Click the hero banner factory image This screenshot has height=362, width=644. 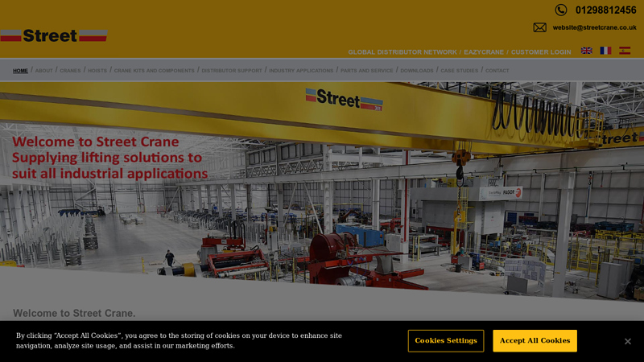[322, 191]
